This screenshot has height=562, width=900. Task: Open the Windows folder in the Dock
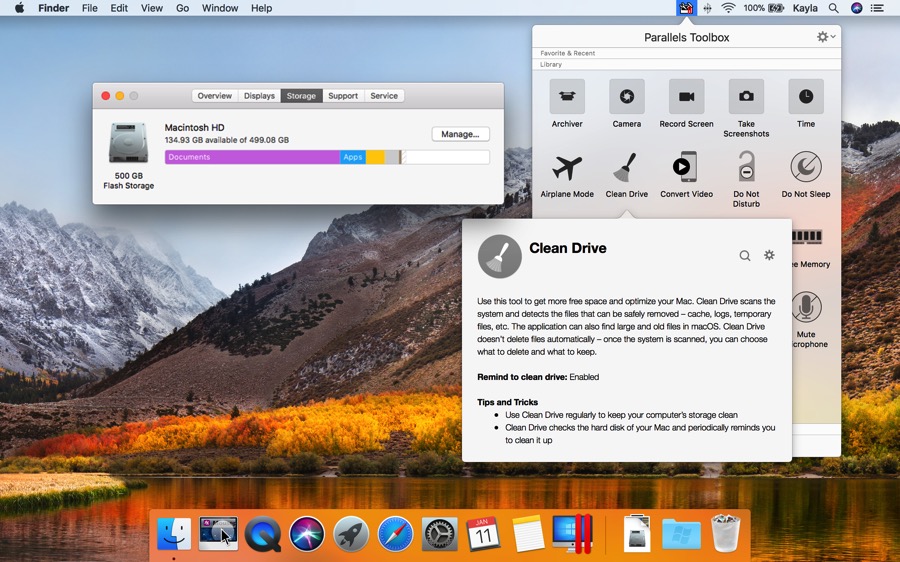(681, 534)
